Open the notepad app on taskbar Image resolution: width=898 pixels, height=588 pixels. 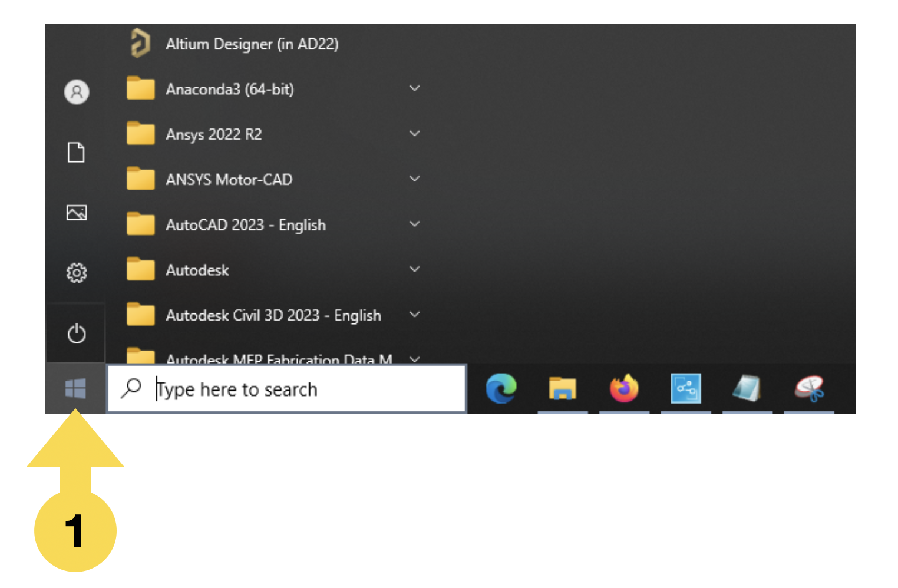tap(747, 388)
